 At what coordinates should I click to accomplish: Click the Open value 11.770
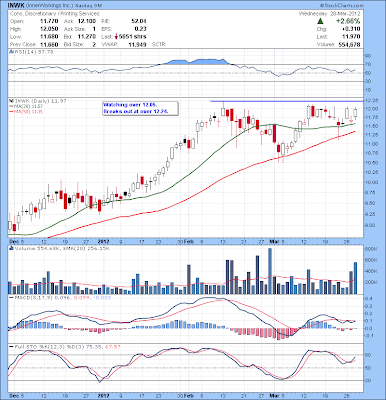pos(49,21)
